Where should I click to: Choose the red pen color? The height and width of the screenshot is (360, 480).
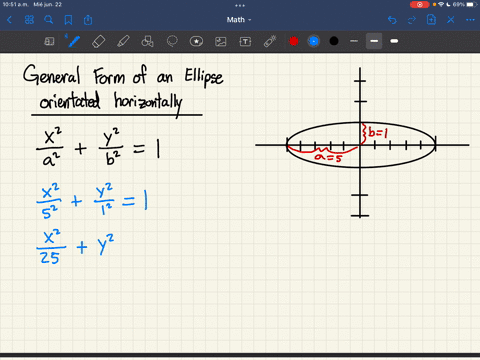tap(294, 41)
